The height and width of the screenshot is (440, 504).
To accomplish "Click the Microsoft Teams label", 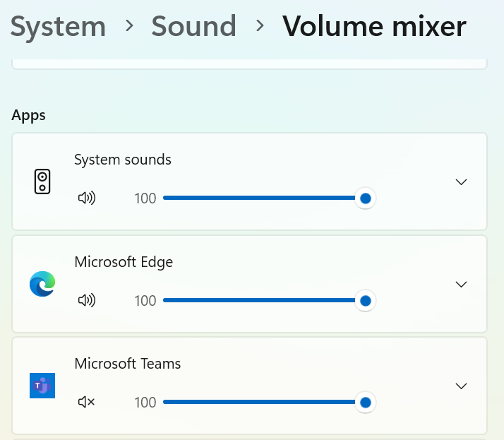I will click(128, 364).
